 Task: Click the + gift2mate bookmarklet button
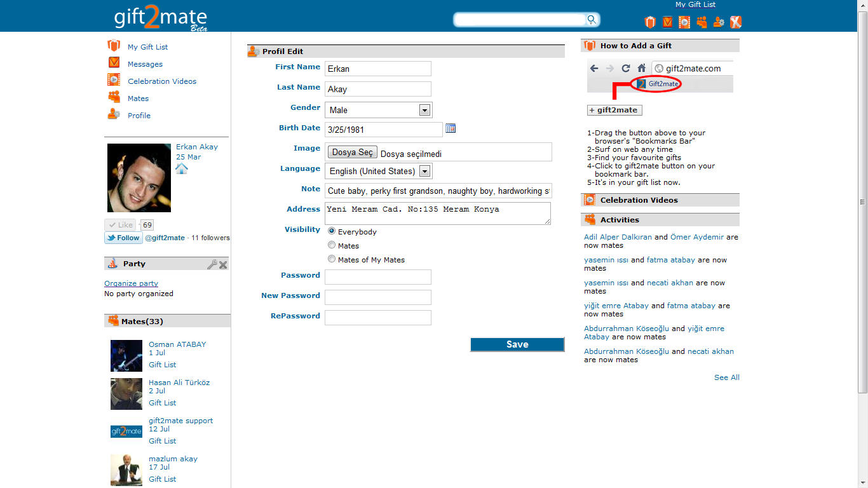pyautogui.click(x=614, y=110)
